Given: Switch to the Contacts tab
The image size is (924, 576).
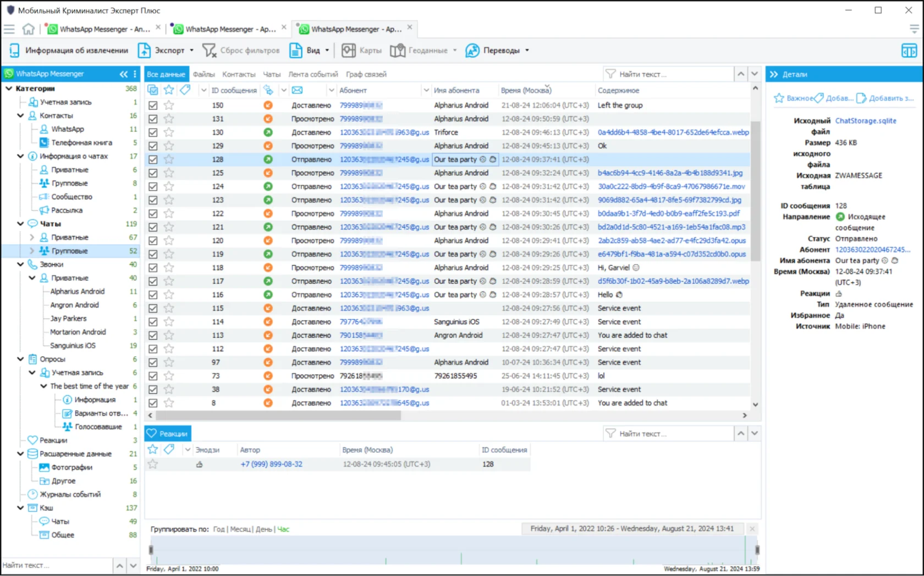Looking at the screenshot, I should pyautogui.click(x=238, y=74).
